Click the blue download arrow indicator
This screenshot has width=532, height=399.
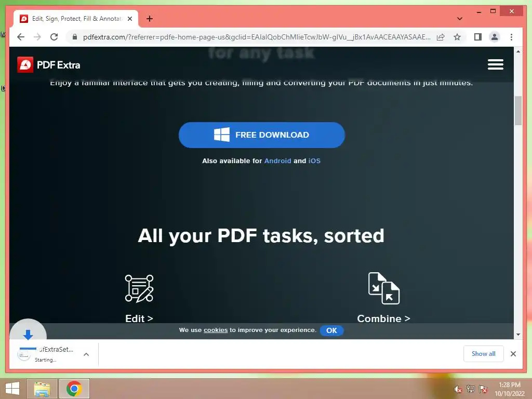click(x=28, y=334)
